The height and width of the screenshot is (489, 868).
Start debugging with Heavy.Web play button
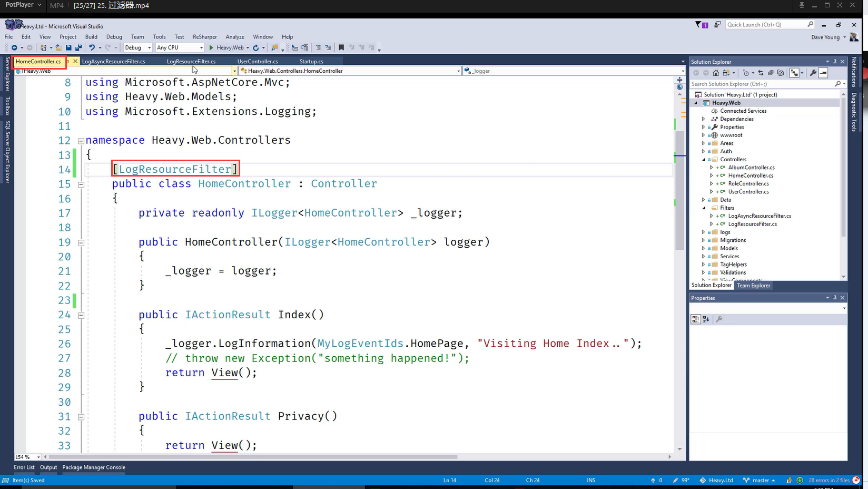pos(226,47)
